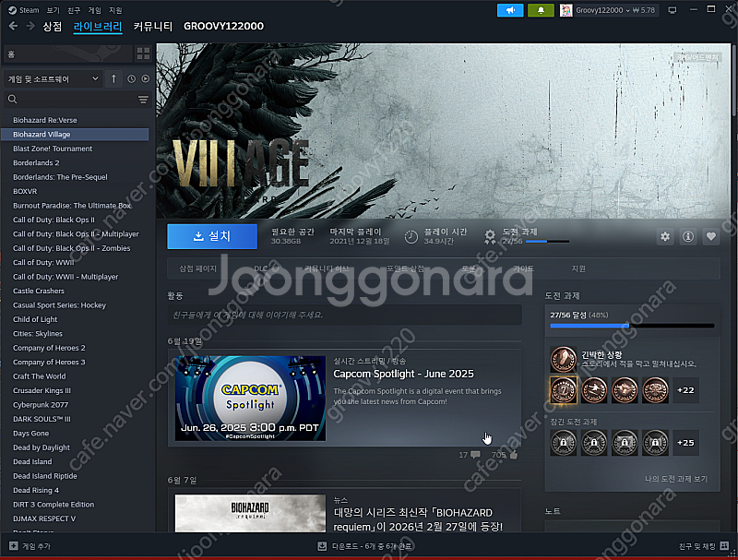Click the achievements progress bar (27/56)
The image size is (738, 560).
point(632,326)
